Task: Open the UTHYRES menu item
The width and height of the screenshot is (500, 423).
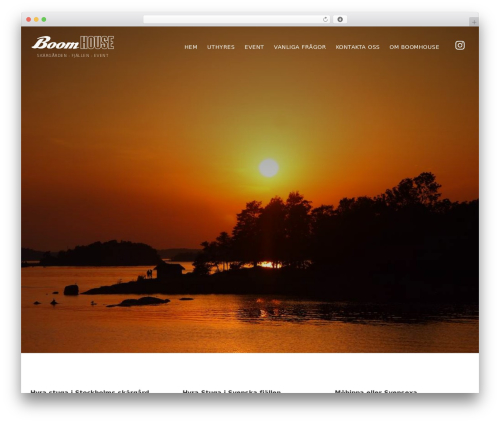Action: pyautogui.click(x=221, y=47)
